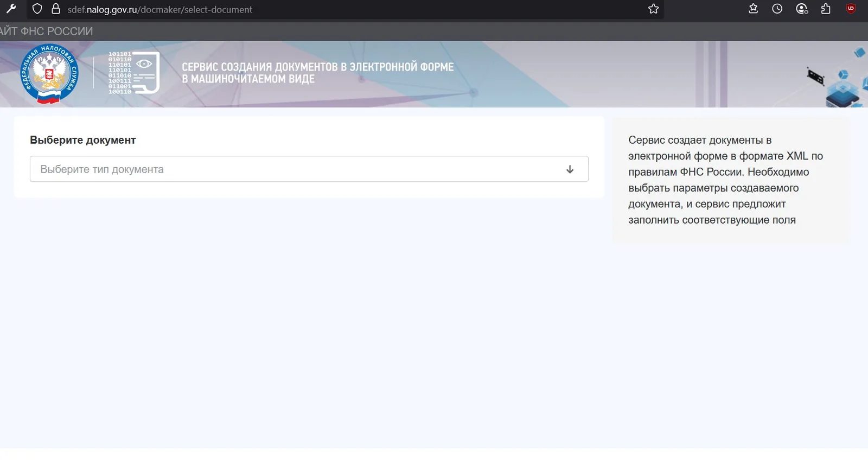Click the service title header text
This screenshot has width=868, height=464.
[317, 73]
